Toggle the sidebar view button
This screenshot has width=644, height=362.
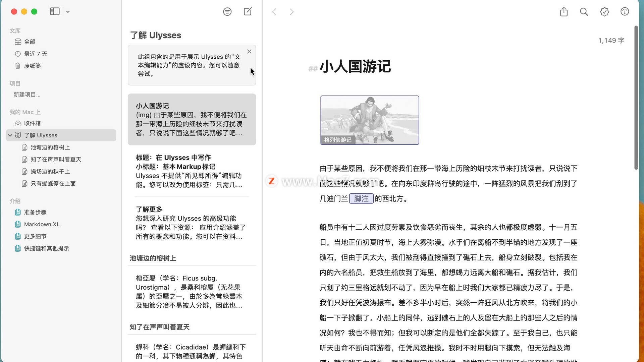coord(55,11)
